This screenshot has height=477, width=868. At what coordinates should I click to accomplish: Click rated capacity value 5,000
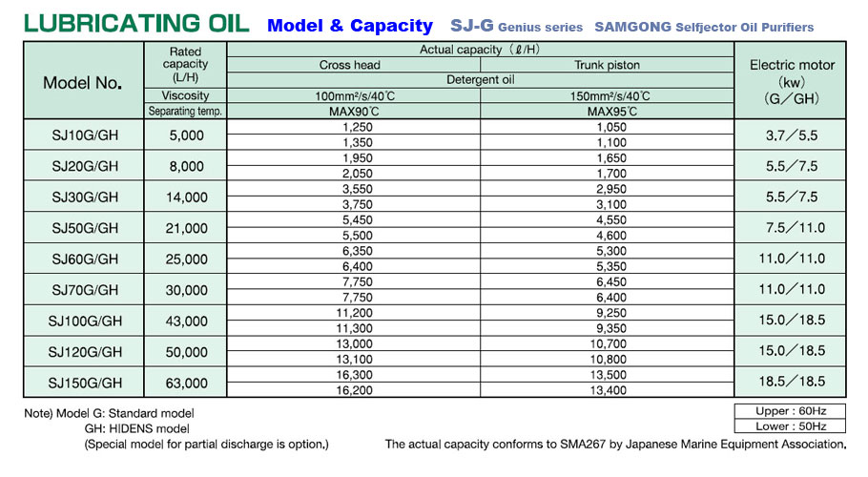tap(187, 135)
